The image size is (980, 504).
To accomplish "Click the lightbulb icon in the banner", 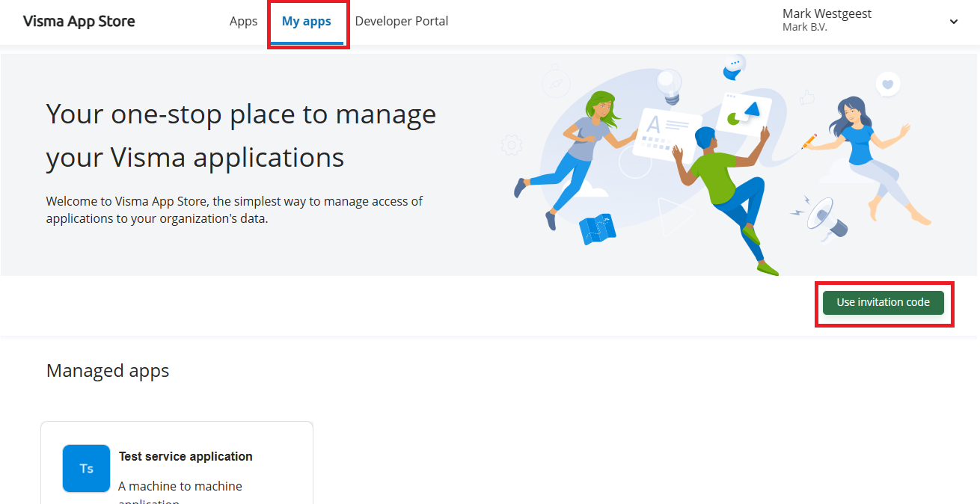I will click(x=669, y=85).
